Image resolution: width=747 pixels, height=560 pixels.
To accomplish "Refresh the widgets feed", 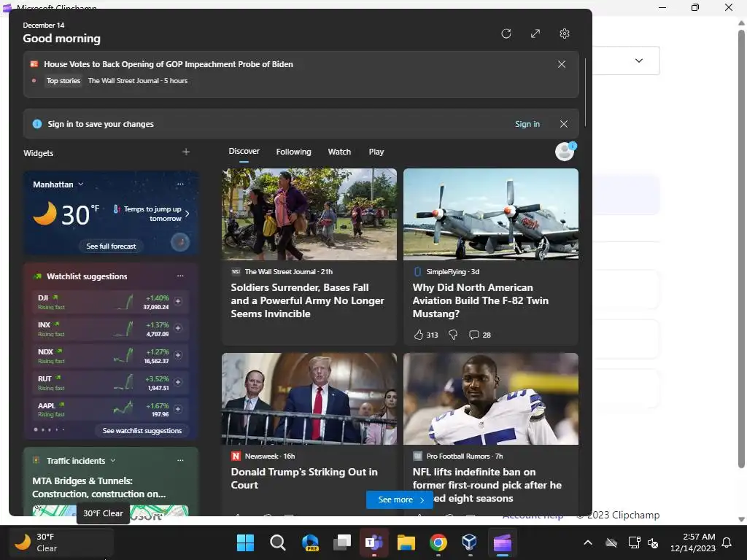I will [506, 34].
